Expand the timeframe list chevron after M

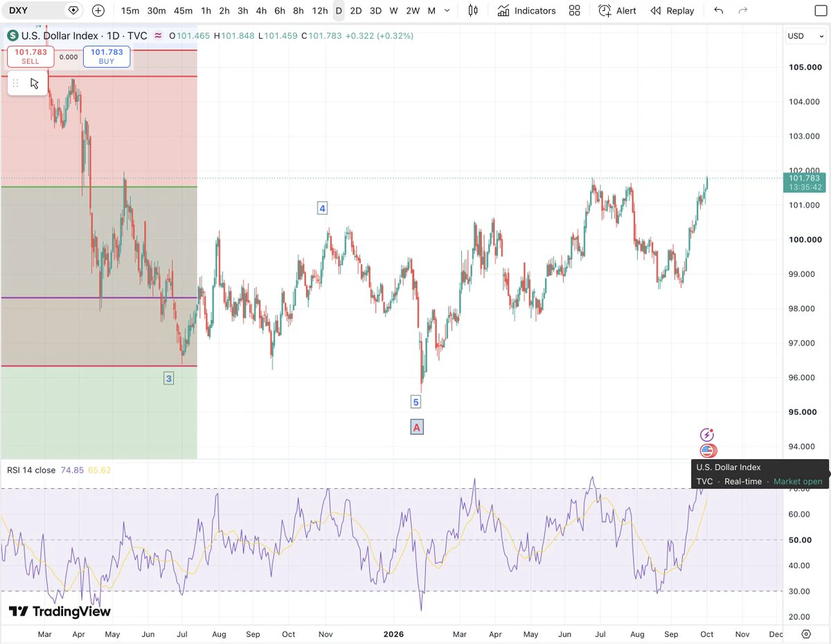[x=447, y=10]
